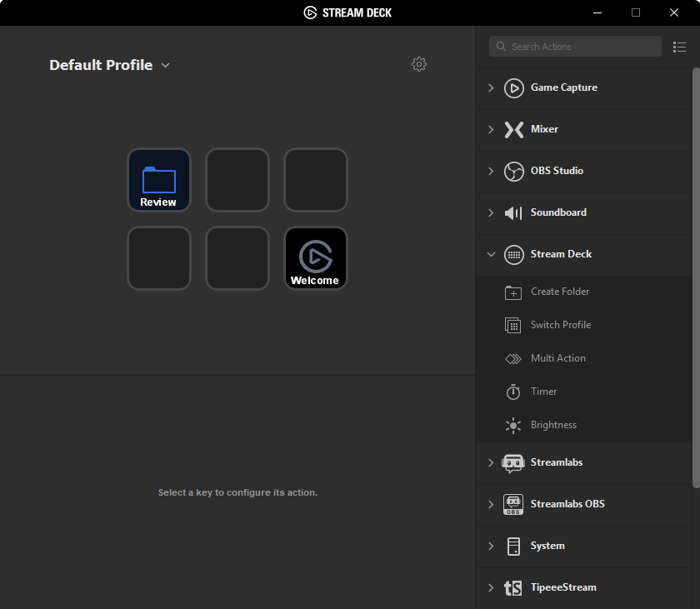Click into the Search Actions field
The width and height of the screenshot is (700, 609).
click(x=575, y=47)
